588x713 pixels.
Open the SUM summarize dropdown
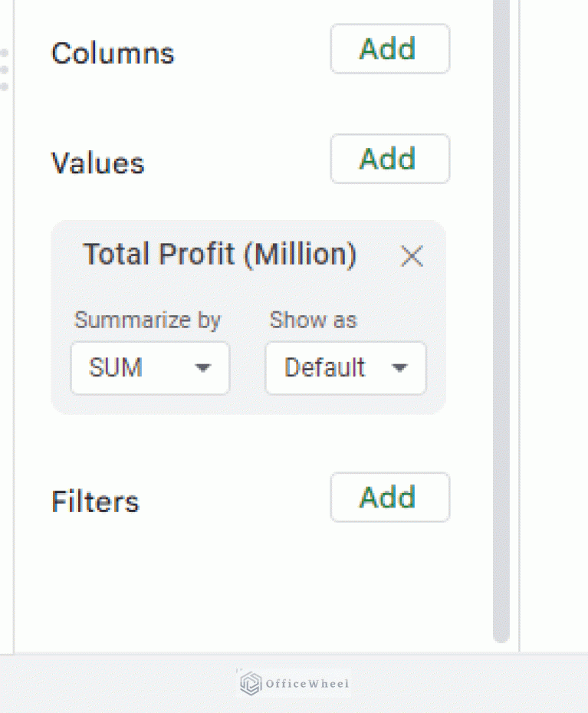[x=149, y=368]
